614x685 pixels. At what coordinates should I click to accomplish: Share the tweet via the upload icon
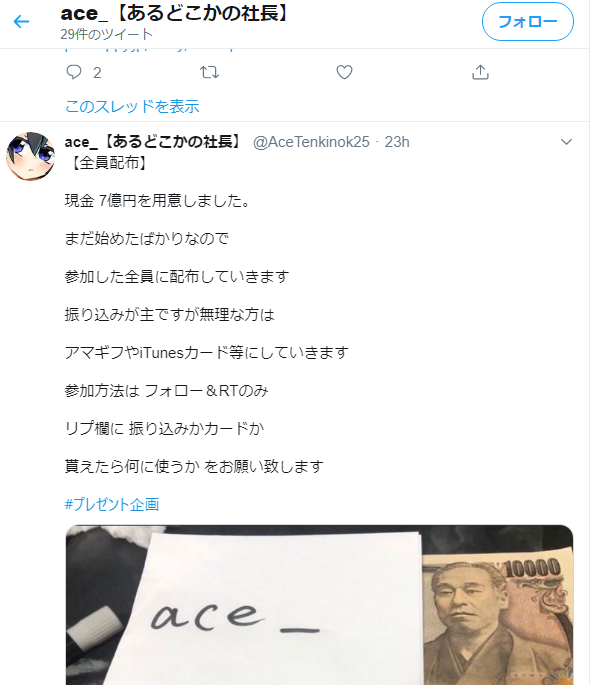480,72
